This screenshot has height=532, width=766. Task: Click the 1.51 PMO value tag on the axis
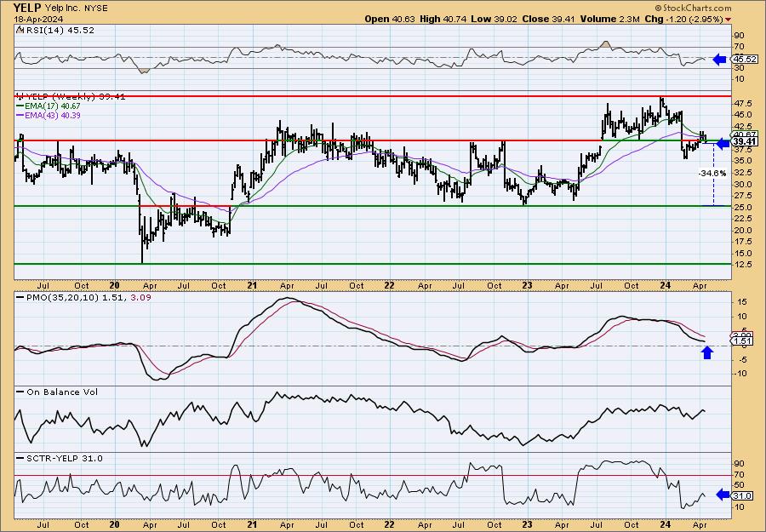[x=743, y=341]
